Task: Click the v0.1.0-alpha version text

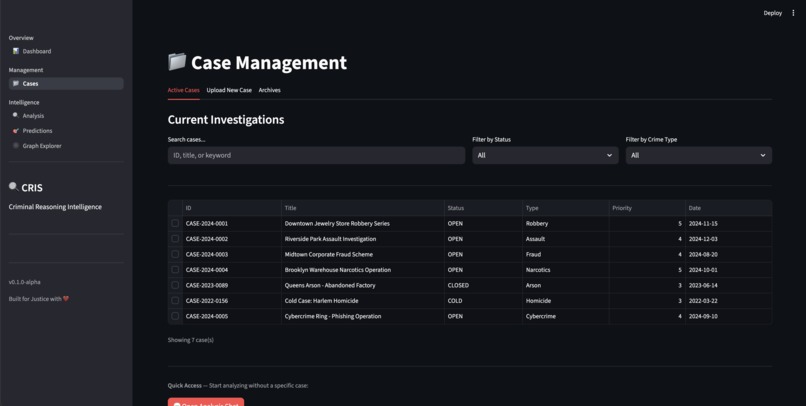Action: tap(24, 282)
